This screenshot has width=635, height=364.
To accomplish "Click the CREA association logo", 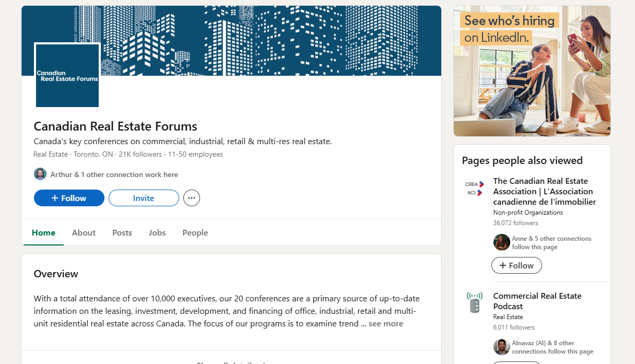I will point(475,189).
